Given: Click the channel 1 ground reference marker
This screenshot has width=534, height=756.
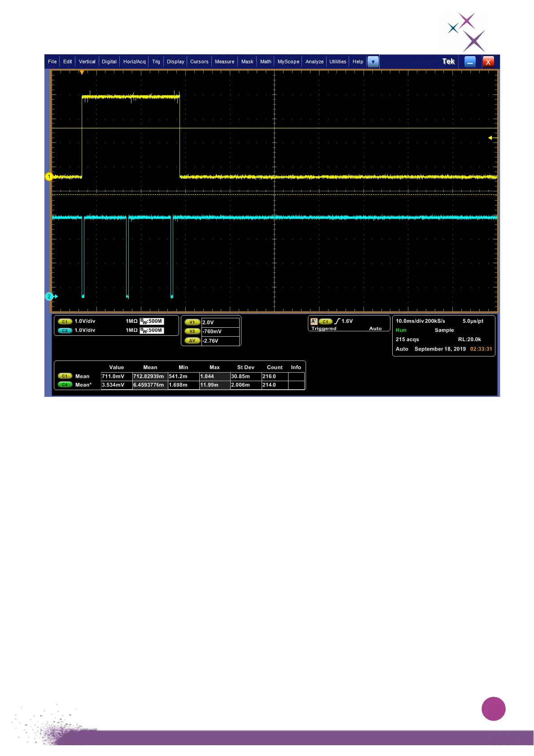Looking at the screenshot, I should [49, 177].
